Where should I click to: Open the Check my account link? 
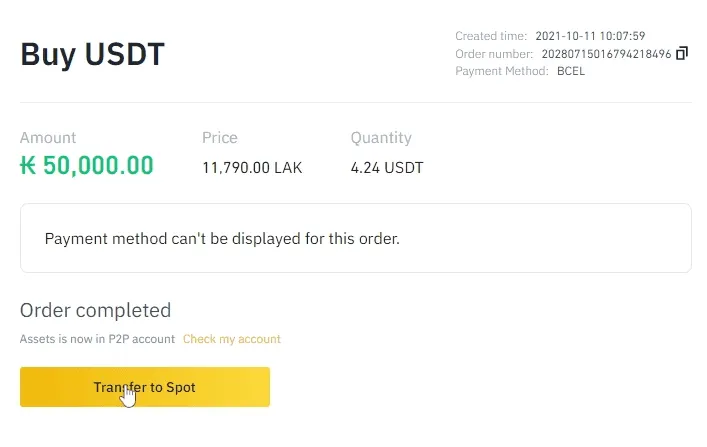click(x=231, y=339)
